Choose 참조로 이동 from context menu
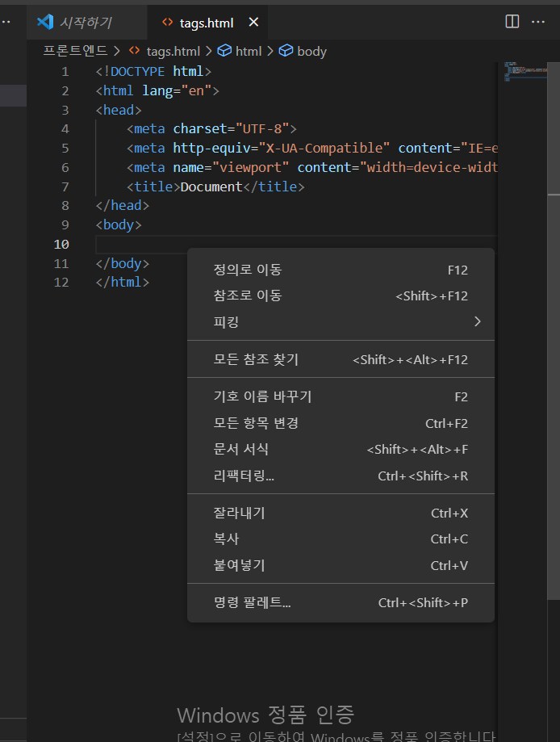The width and height of the screenshot is (560, 742). (x=341, y=296)
